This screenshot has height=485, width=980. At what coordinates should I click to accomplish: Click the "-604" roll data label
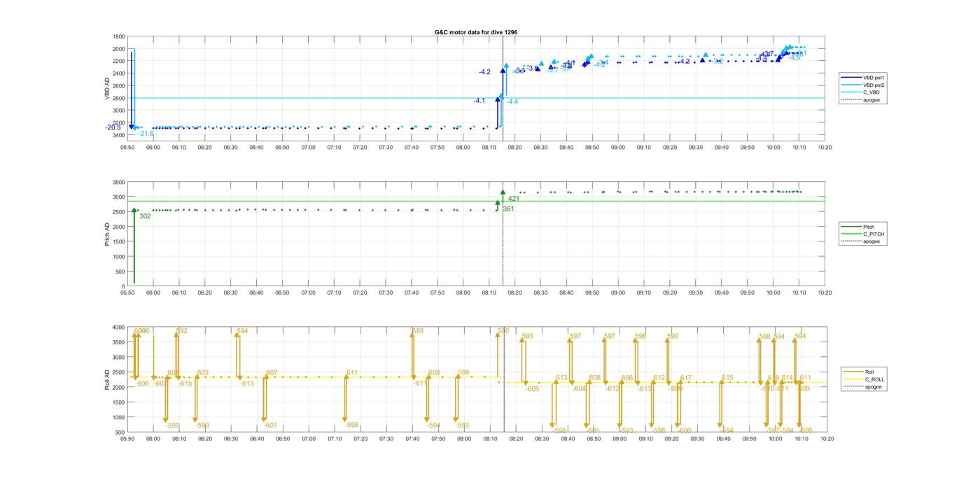coord(579,389)
